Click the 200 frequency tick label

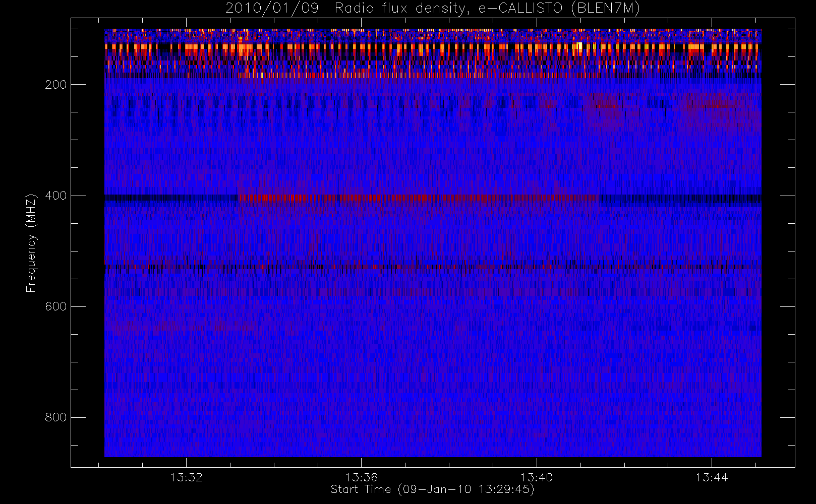(56, 85)
